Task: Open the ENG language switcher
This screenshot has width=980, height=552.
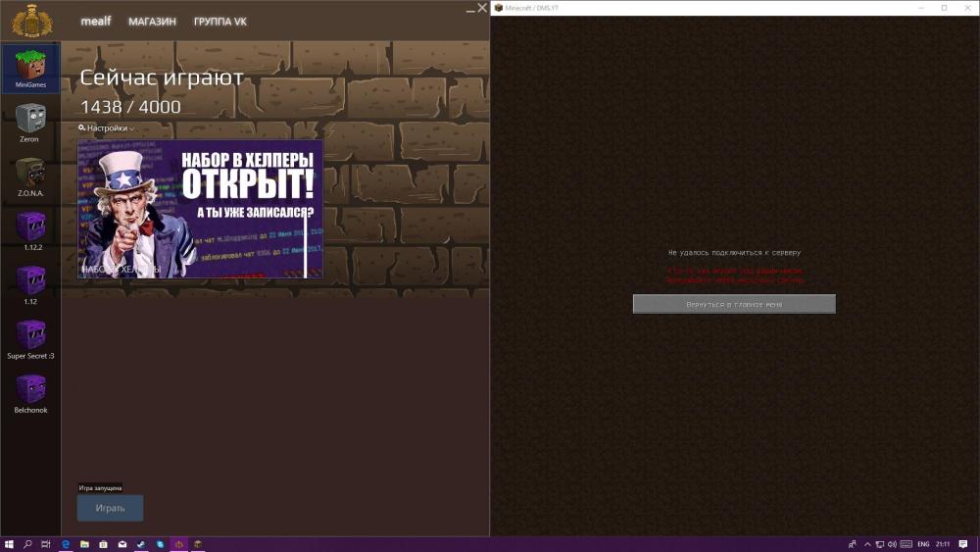Action: [922, 544]
